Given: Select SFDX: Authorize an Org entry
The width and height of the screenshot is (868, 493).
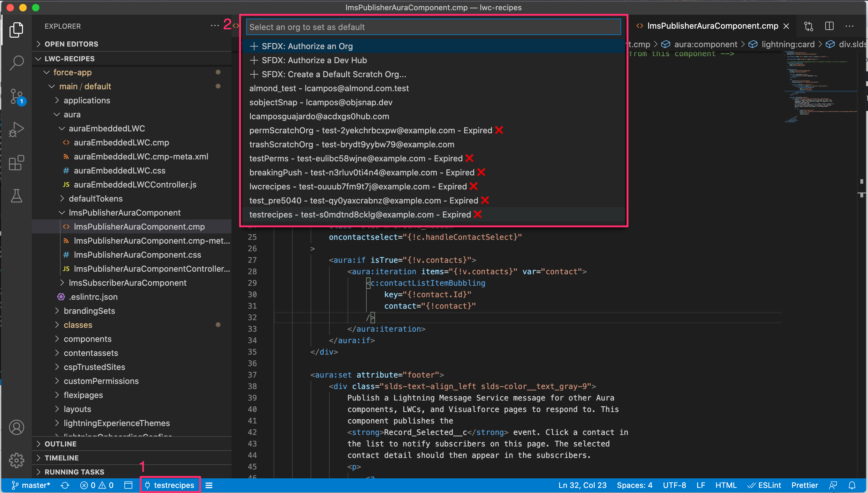Looking at the screenshot, I should pyautogui.click(x=307, y=46).
